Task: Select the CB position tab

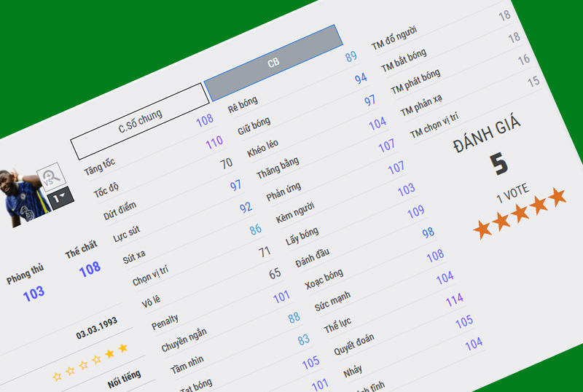Action: [x=273, y=63]
